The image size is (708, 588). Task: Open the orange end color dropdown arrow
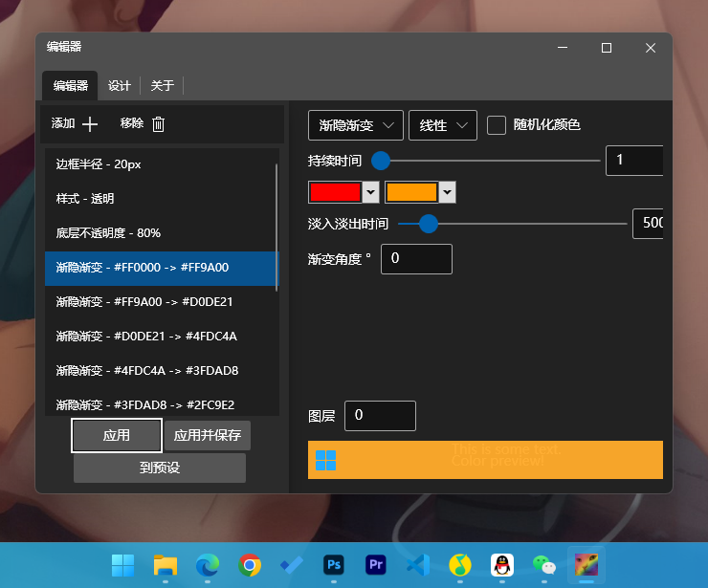pos(447,192)
